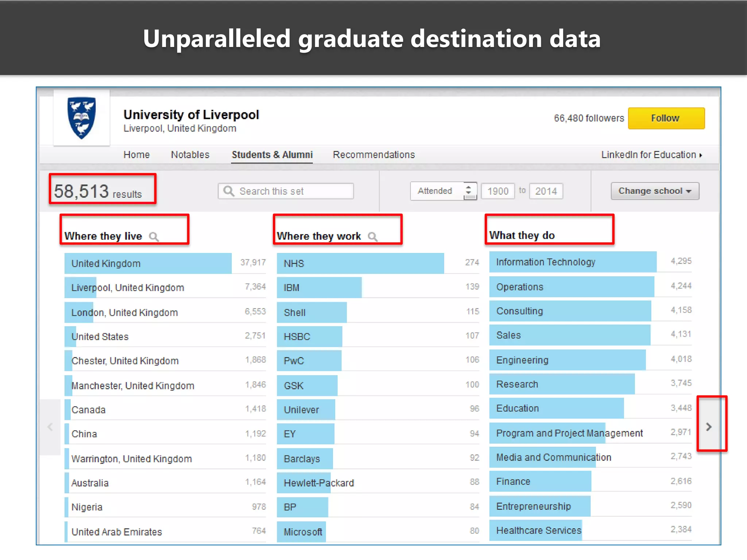Image resolution: width=747 pixels, height=560 pixels.
Task: Click the 1900 start year field
Action: (x=498, y=191)
